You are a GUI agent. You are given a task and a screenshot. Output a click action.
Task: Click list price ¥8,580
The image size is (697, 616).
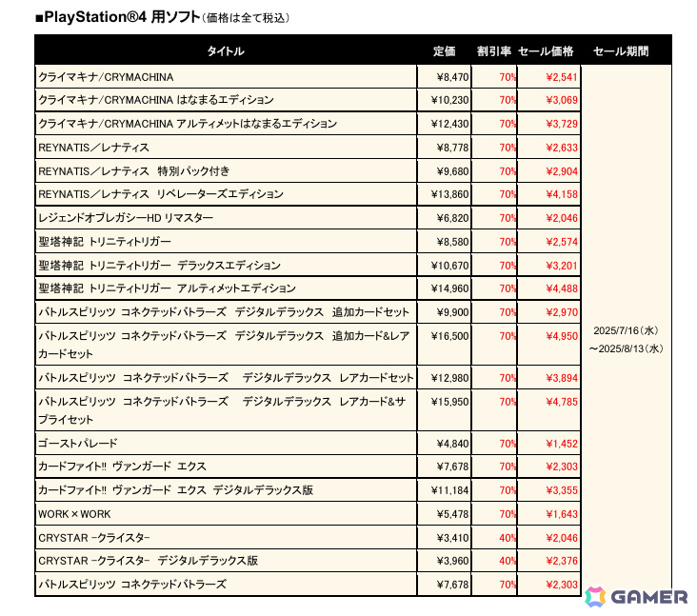pyautogui.click(x=452, y=242)
